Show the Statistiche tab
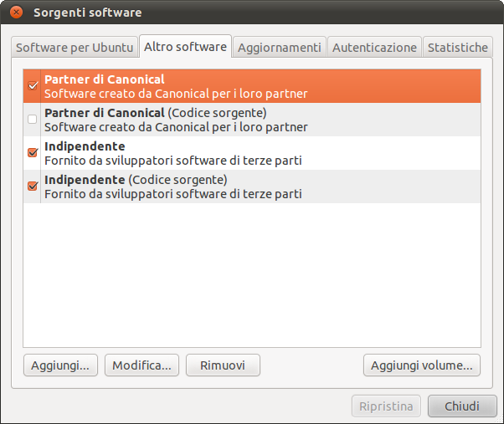 pos(457,48)
